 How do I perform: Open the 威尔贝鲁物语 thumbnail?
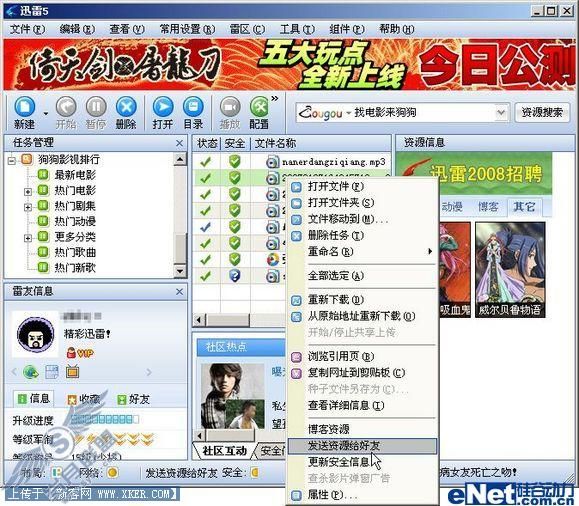point(510,270)
